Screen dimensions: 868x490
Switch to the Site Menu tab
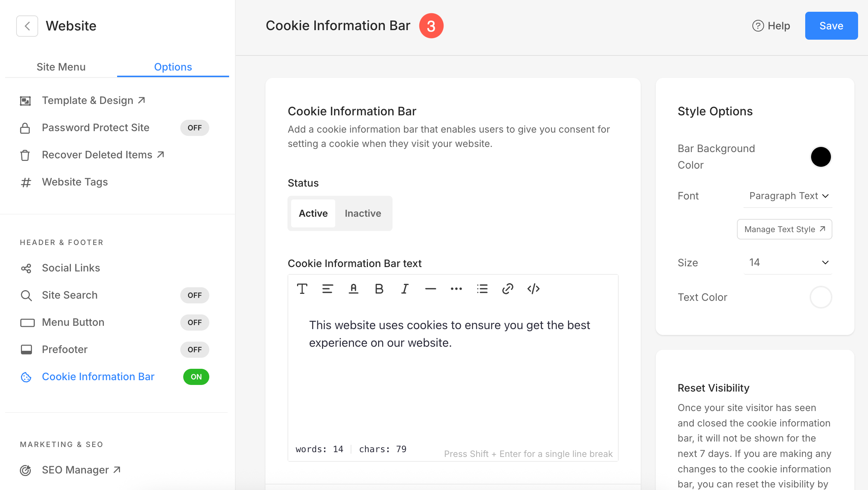pos(61,67)
